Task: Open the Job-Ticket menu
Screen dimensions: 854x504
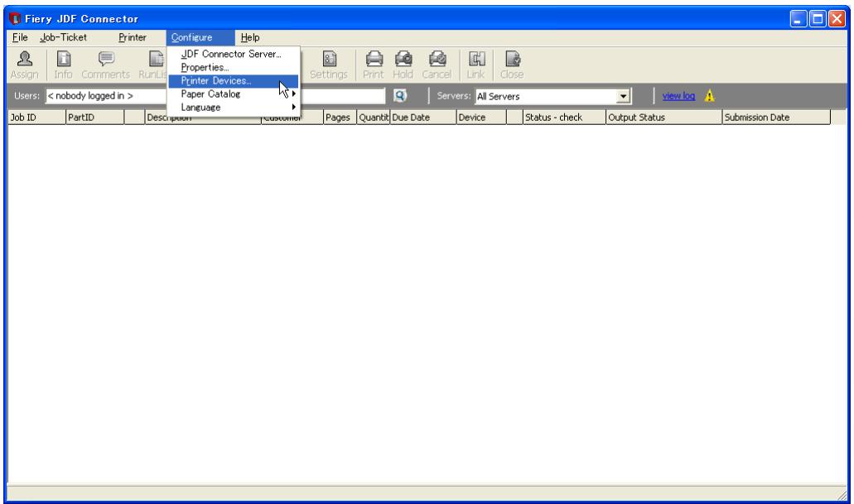Action: point(63,37)
